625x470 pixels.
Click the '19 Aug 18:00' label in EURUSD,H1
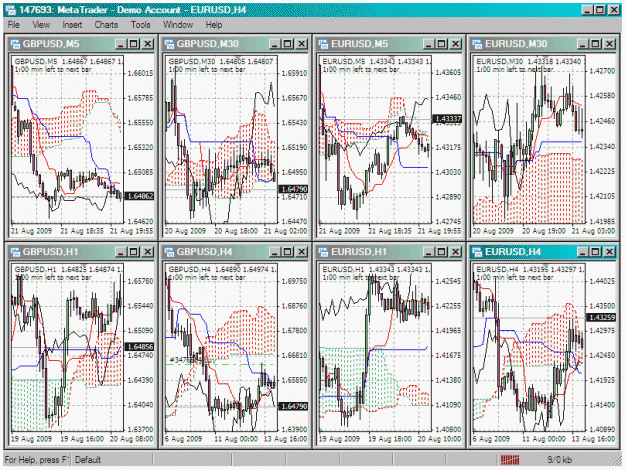390,439
